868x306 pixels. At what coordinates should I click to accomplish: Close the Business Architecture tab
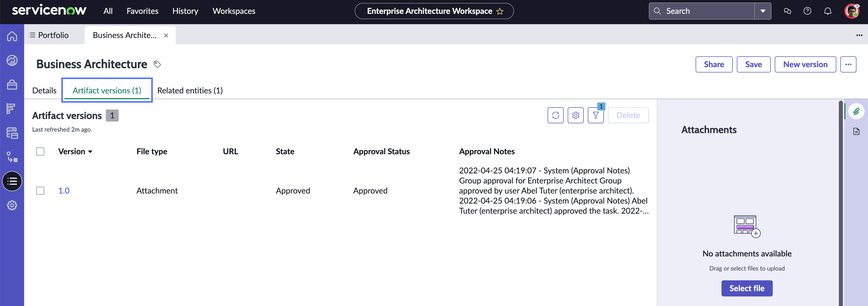click(x=166, y=35)
